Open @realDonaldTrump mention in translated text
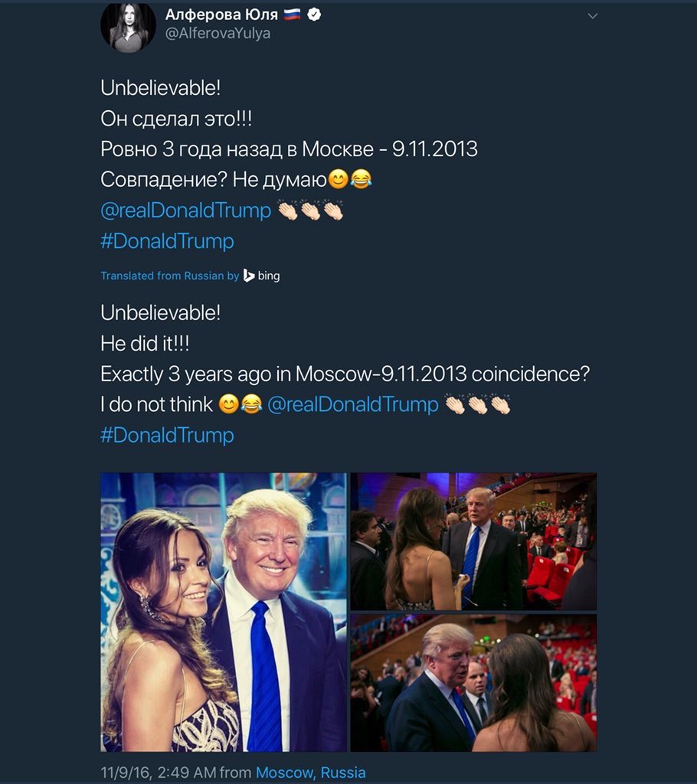Viewport: 697px width, 784px height. tap(353, 404)
